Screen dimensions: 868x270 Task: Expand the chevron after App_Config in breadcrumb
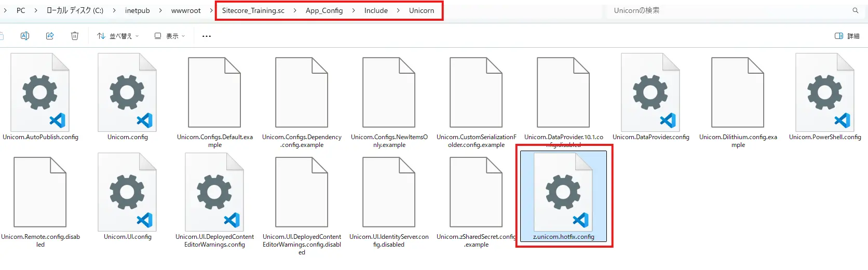[x=354, y=10]
